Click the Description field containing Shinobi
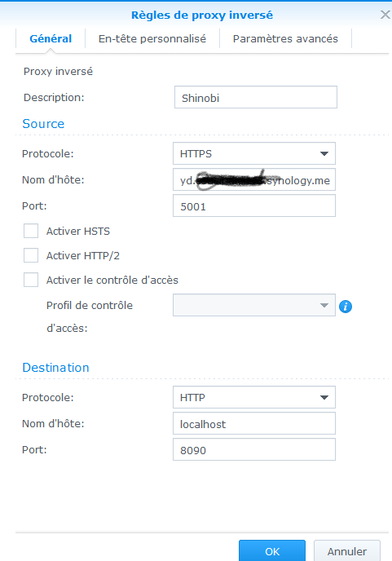 pos(256,97)
